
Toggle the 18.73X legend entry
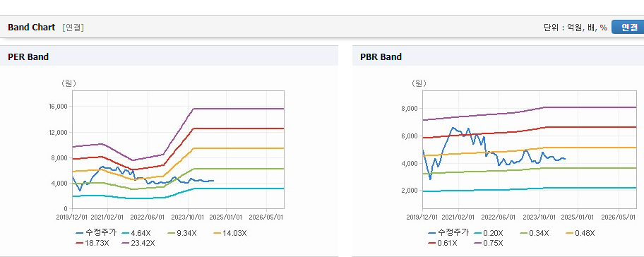[x=93, y=243]
